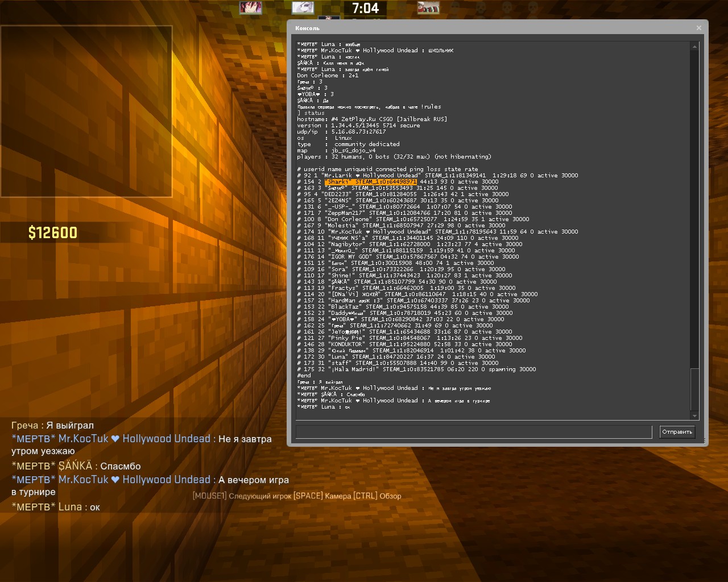Close the Консоль window
728x582 pixels.
pyautogui.click(x=699, y=28)
